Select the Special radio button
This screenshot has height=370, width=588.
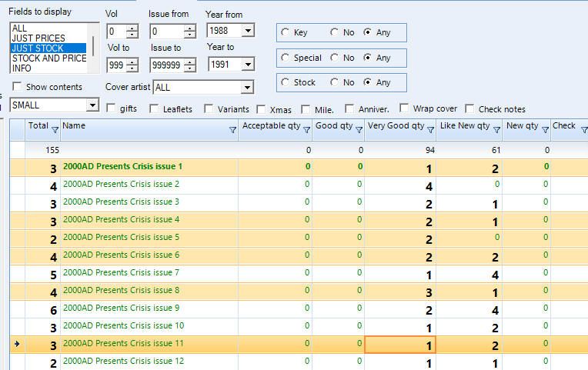[285, 58]
